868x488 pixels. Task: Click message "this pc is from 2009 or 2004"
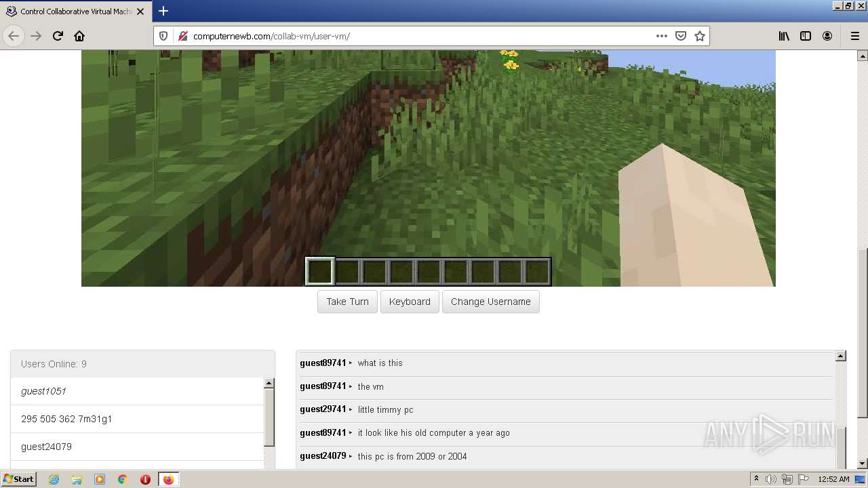coord(412,456)
